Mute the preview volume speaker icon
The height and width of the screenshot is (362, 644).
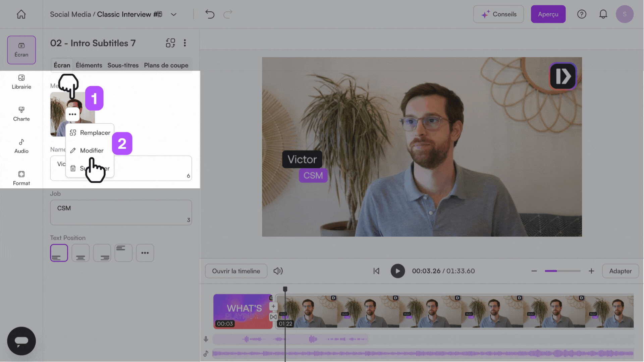coord(278,271)
